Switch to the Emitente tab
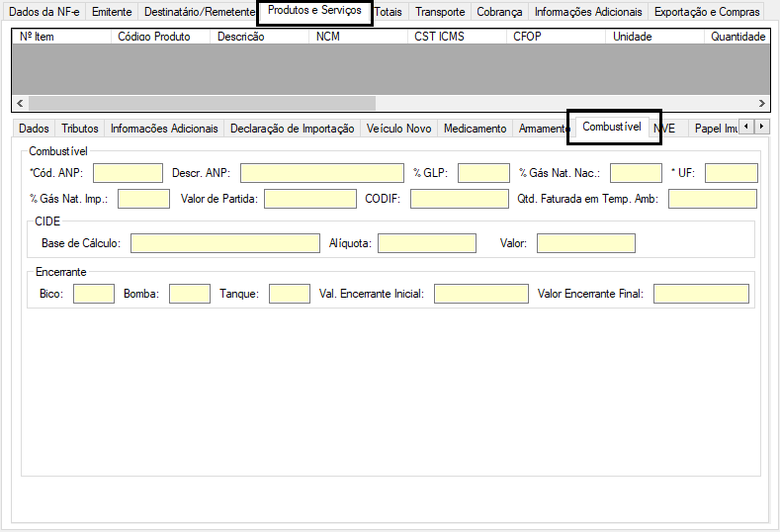Image resolution: width=780 pixels, height=532 pixels. pos(112,12)
